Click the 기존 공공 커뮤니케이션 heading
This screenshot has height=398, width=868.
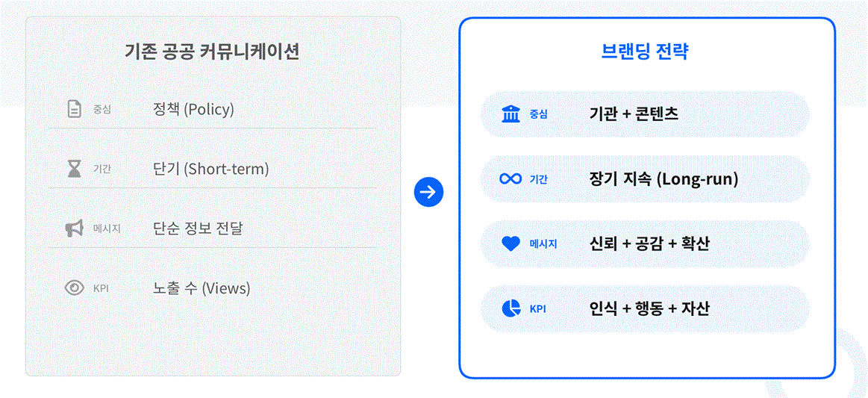[x=212, y=52]
